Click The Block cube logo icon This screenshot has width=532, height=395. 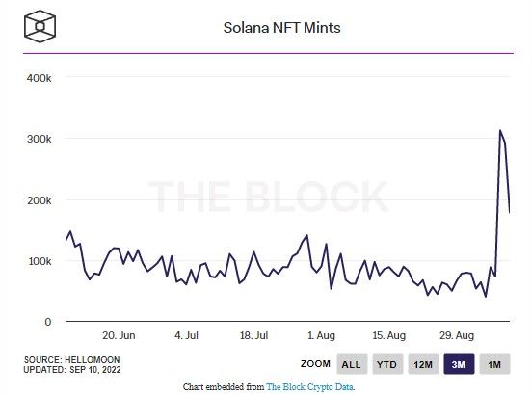pos(40,26)
